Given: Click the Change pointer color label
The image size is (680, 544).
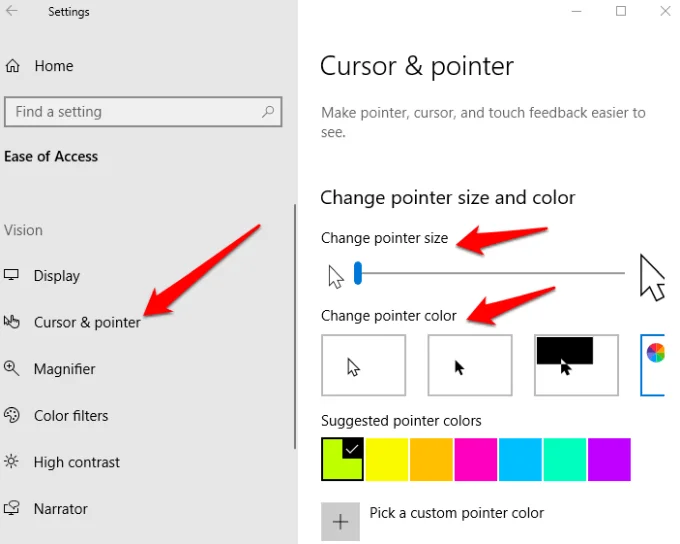Looking at the screenshot, I should (389, 316).
